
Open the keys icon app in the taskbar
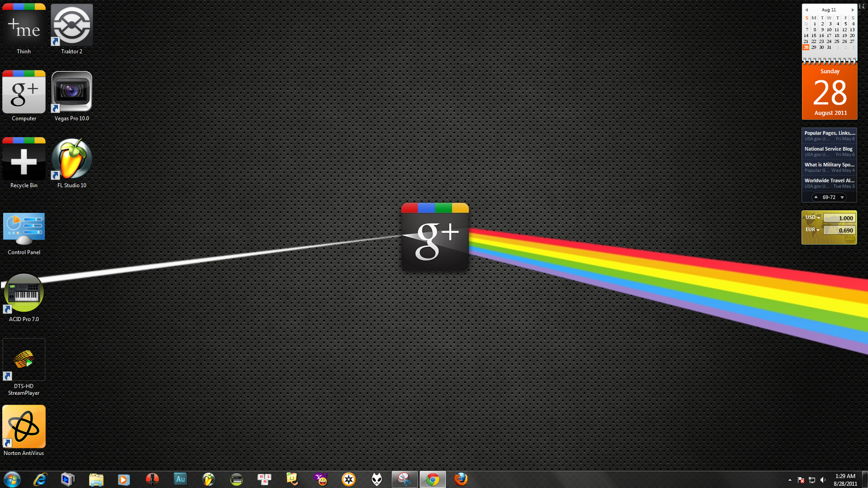pos(265,479)
